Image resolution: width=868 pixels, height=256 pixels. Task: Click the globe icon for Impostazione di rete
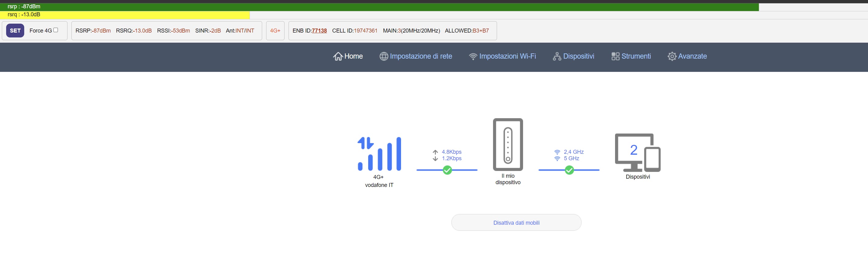(x=384, y=56)
